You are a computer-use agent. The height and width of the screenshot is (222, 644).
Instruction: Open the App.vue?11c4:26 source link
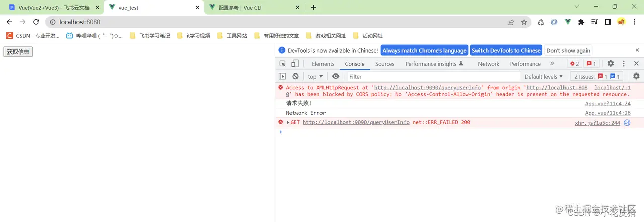tap(608, 113)
